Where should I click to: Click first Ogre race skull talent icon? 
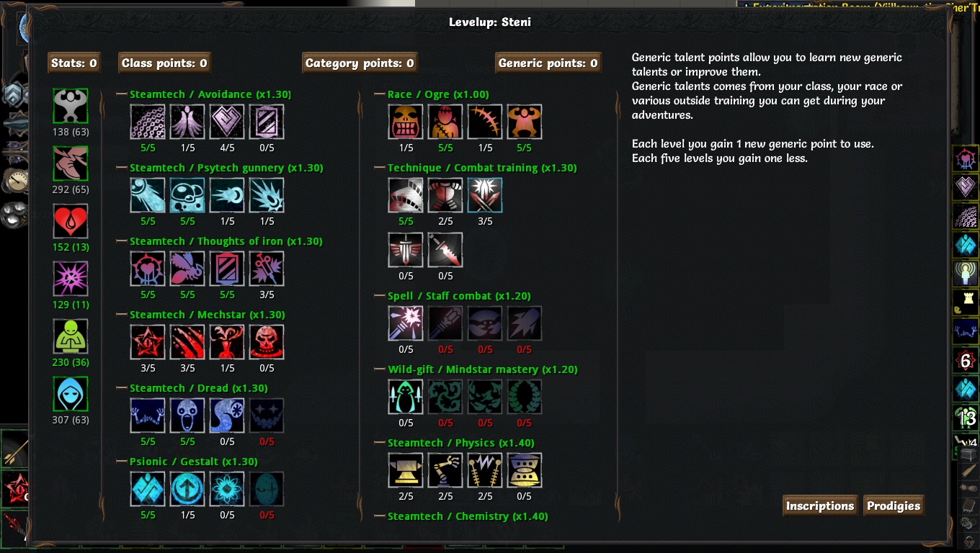pyautogui.click(x=406, y=122)
